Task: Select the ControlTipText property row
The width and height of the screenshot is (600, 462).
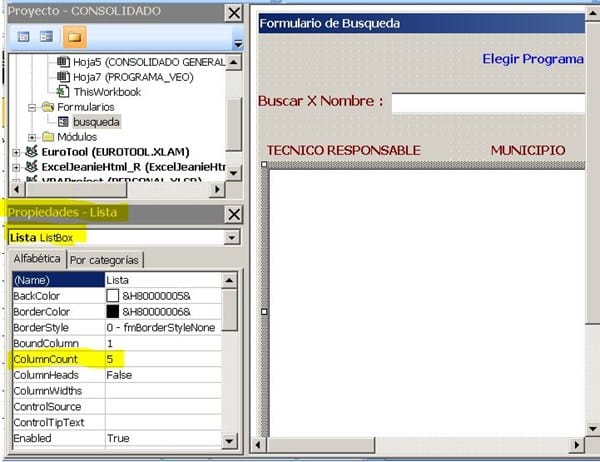Action: coord(117,423)
